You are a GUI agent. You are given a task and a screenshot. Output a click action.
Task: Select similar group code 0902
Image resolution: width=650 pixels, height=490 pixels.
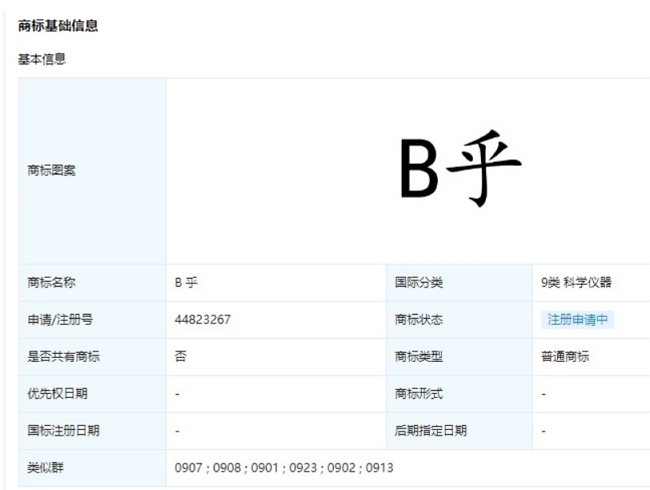[341, 468]
